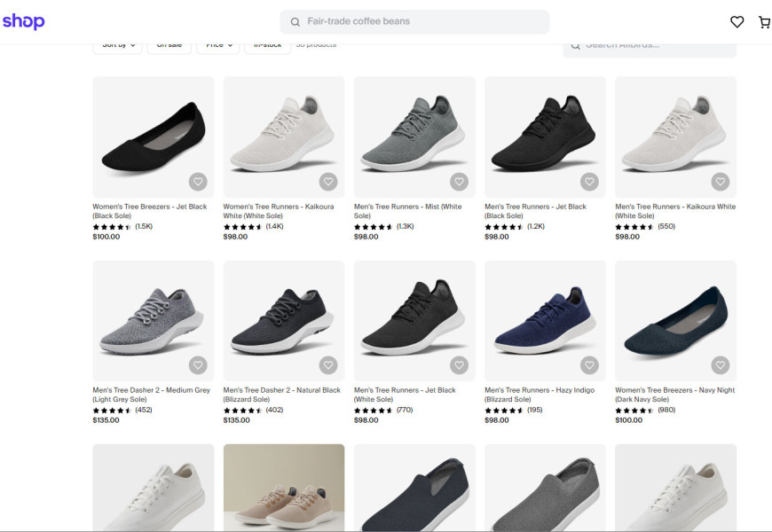Favorite Men's Tree Runners Kaikoura White
The image size is (772, 532).
point(721,182)
